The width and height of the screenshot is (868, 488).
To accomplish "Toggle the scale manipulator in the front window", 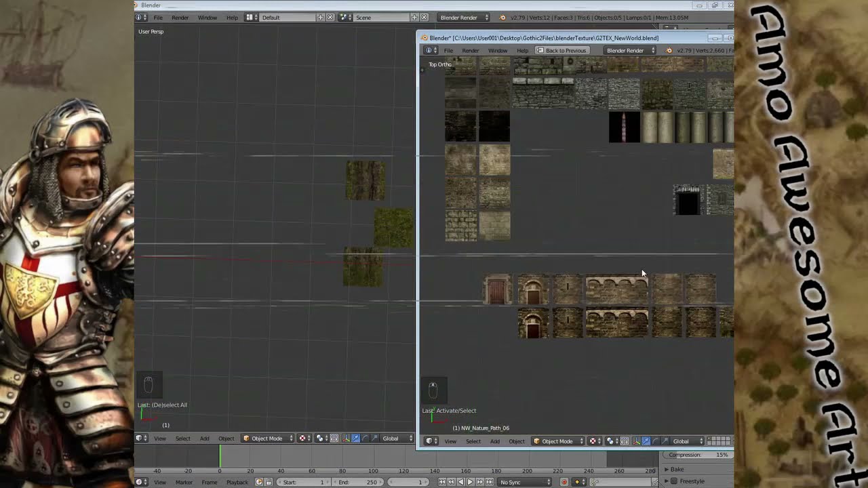I will point(665,441).
